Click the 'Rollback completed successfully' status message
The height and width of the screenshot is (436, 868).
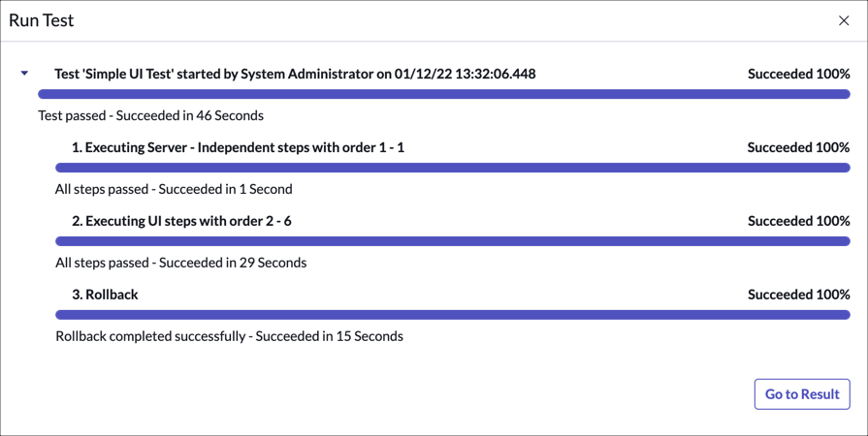click(229, 336)
